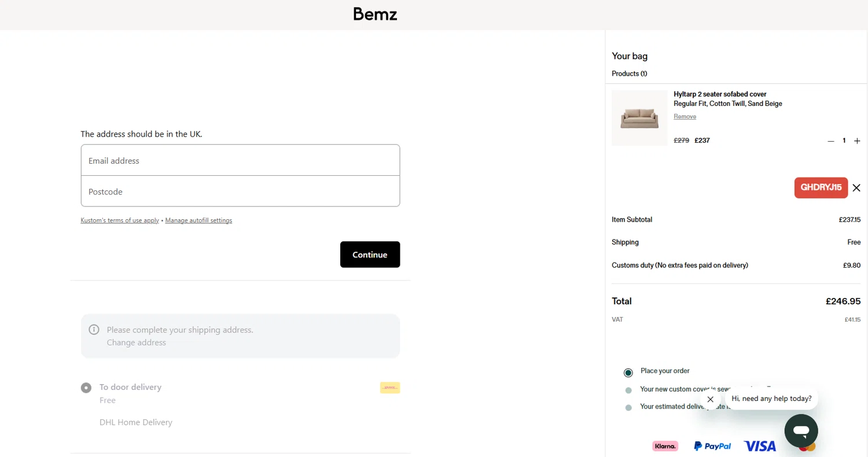
Task: Click the Item Subtotal £237.15 value
Action: point(849,220)
